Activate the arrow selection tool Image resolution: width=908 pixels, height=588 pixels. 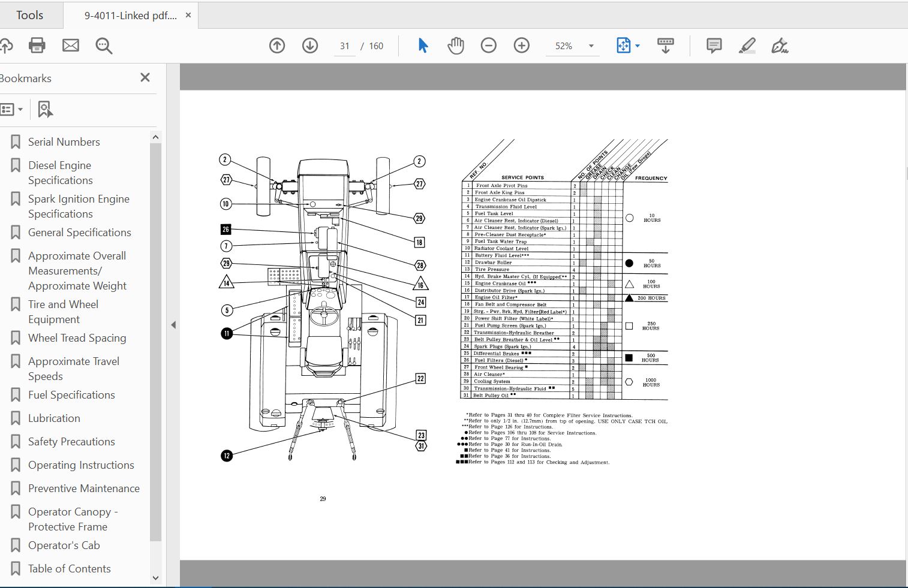(x=423, y=46)
